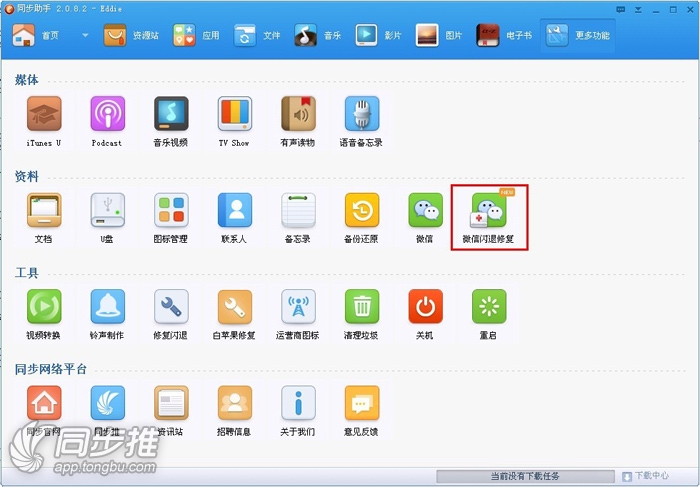The height and width of the screenshot is (487, 700).
Task: Open 视频转换 video converter
Action: click(44, 307)
